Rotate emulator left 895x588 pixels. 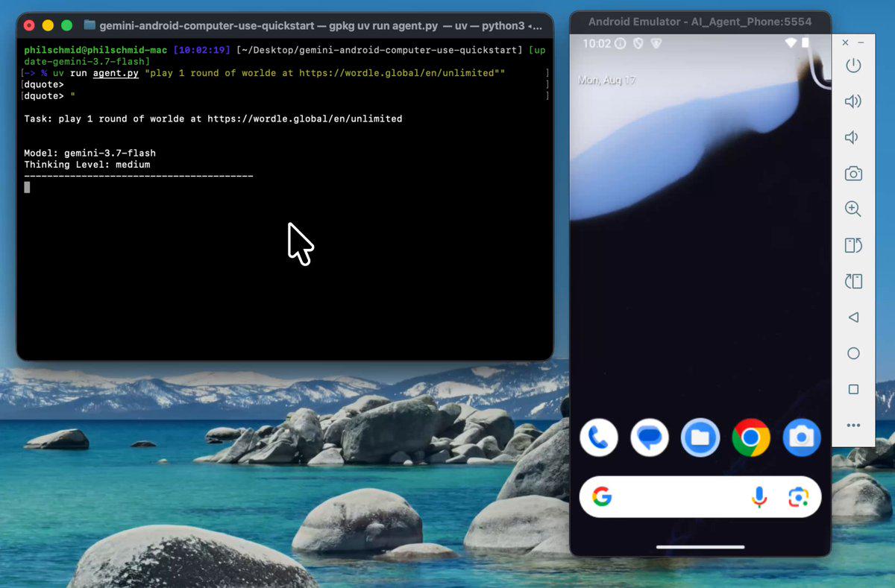pyautogui.click(x=853, y=245)
